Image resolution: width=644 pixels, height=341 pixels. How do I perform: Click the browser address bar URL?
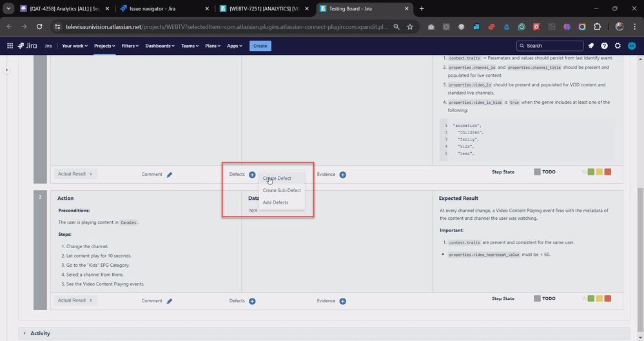point(226,26)
